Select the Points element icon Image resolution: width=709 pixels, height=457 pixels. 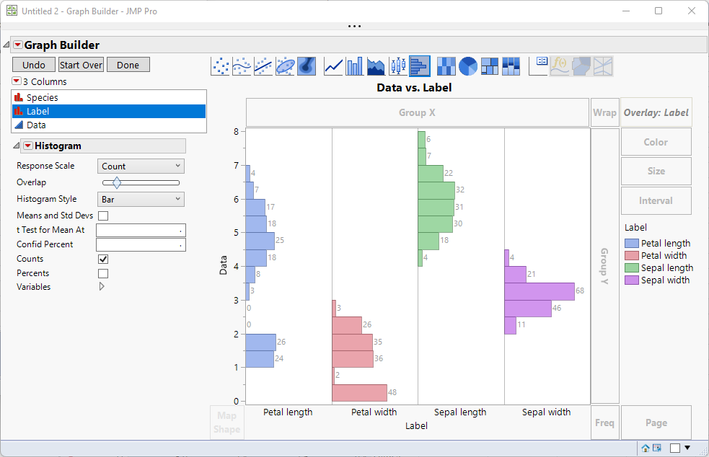click(220, 66)
